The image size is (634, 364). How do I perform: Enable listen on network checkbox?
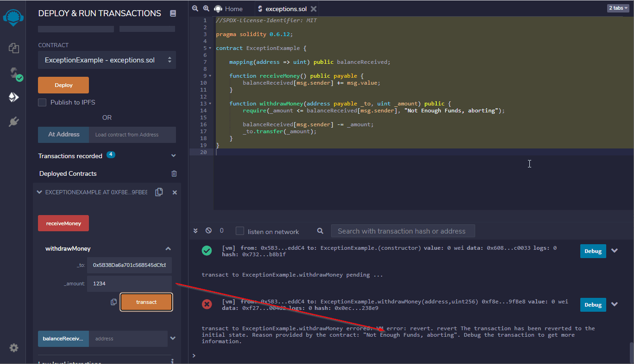[240, 231]
